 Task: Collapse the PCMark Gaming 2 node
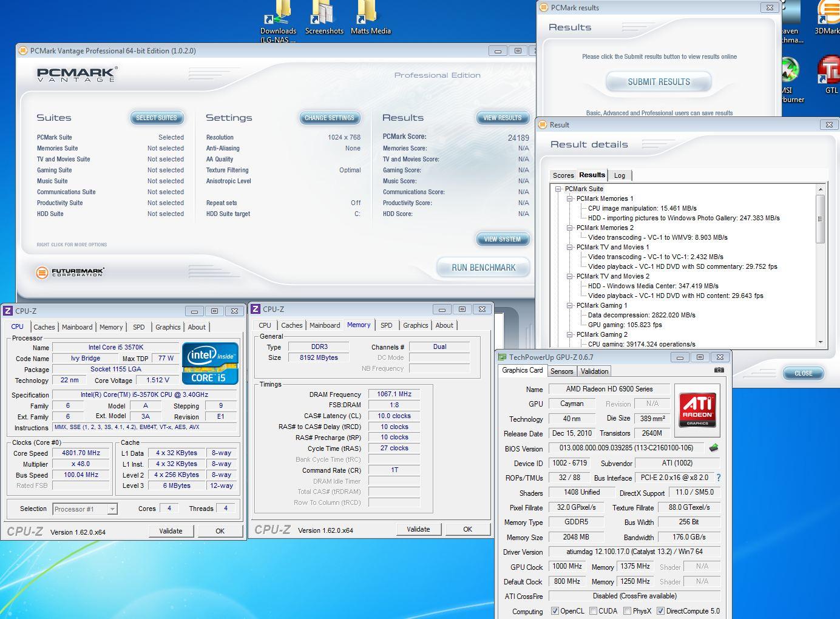570,334
